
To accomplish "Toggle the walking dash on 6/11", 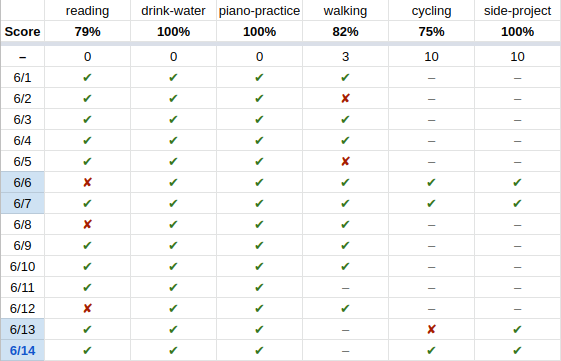I will click(x=345, y=288).
